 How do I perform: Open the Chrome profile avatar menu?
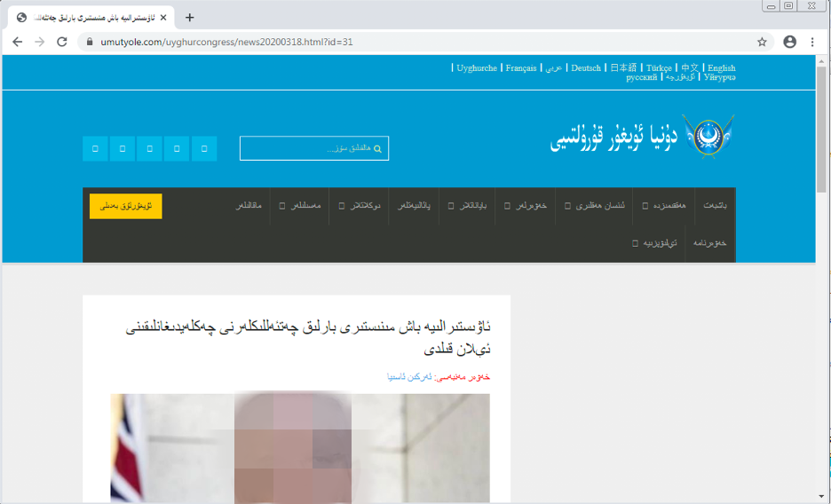tap(789, 42)
